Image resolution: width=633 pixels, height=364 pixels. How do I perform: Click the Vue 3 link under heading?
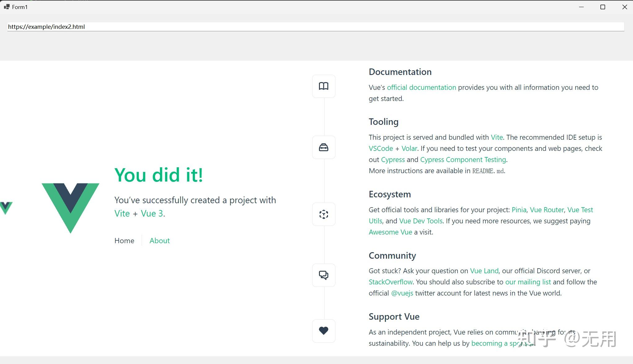pyautogui.click(x=152, y=214)
